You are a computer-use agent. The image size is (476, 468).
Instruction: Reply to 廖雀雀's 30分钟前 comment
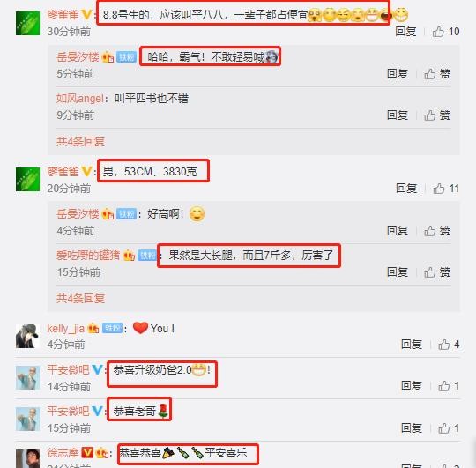click(x=405, y=32)
